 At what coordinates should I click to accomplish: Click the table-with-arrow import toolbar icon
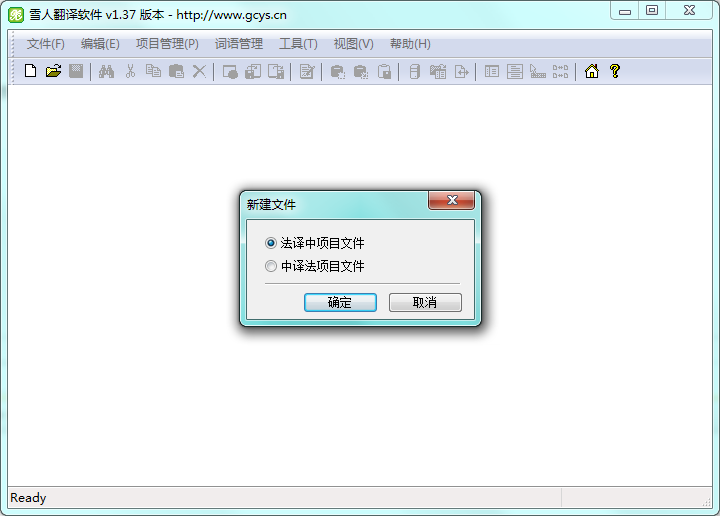click(x=438, y=71)
